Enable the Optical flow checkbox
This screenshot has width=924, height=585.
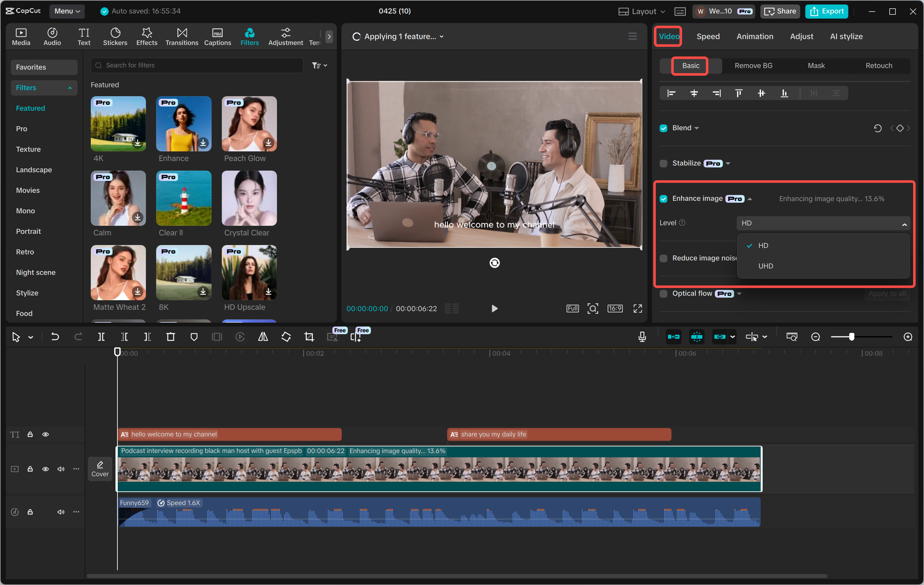663,294
